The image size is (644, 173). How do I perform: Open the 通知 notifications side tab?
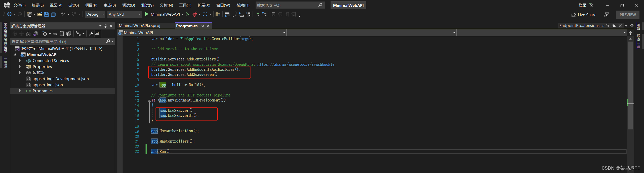click(639, 26)
